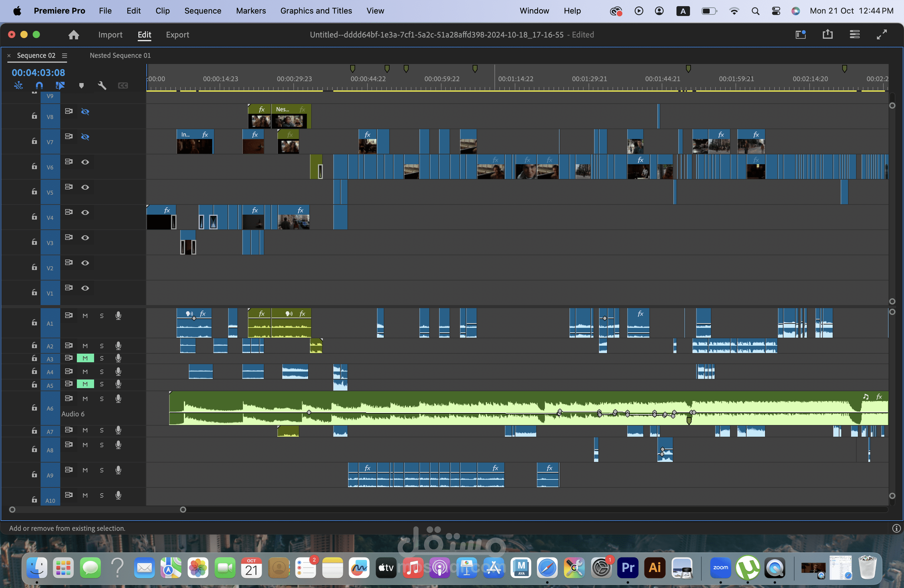Add a marker with marker icon
904x588 pixels.
tap(81, 85)
